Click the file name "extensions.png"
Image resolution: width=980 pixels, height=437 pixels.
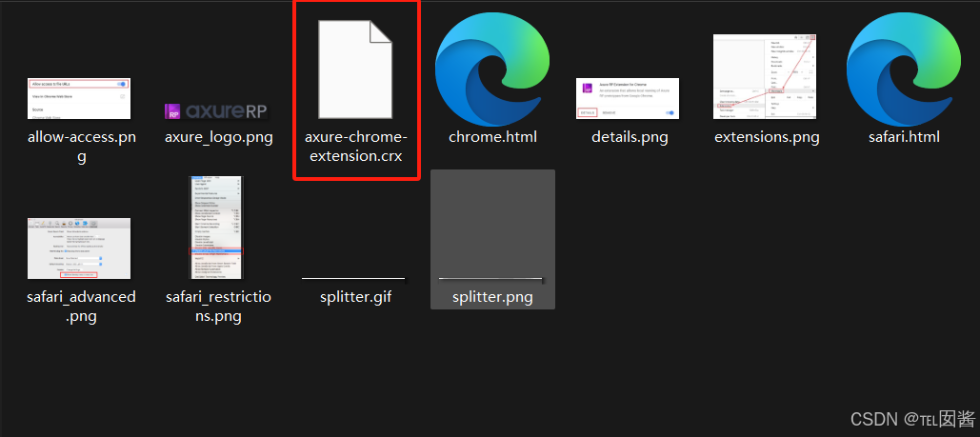[x=767, y=137]
